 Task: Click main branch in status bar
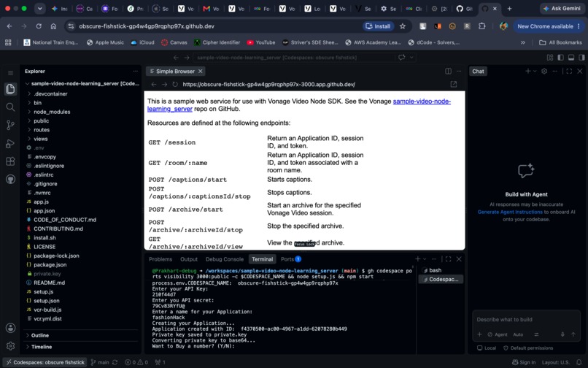point(100,362)
